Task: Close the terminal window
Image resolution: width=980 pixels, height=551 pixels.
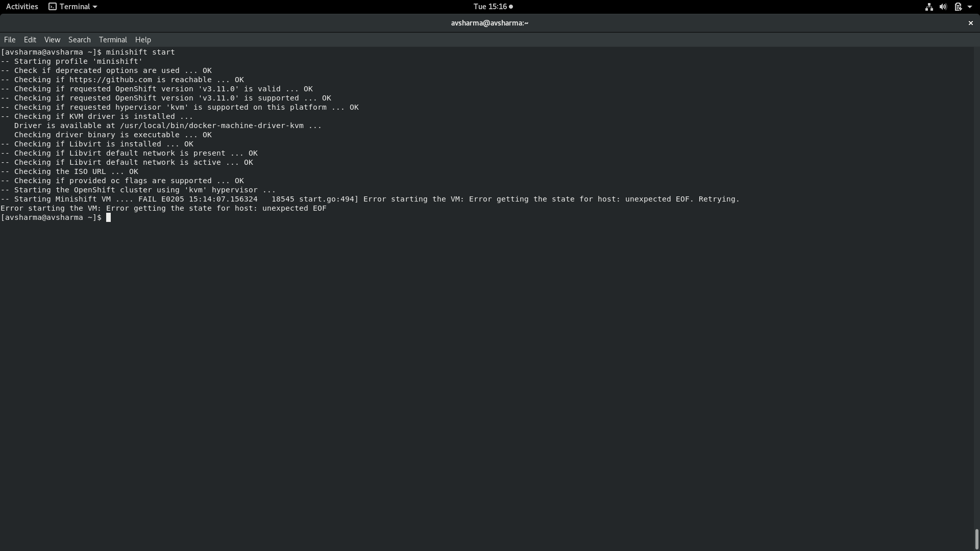Action: click(971, 23)
